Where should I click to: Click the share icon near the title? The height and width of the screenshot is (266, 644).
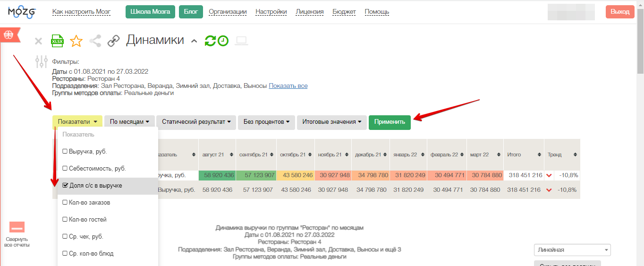point(95,41)
